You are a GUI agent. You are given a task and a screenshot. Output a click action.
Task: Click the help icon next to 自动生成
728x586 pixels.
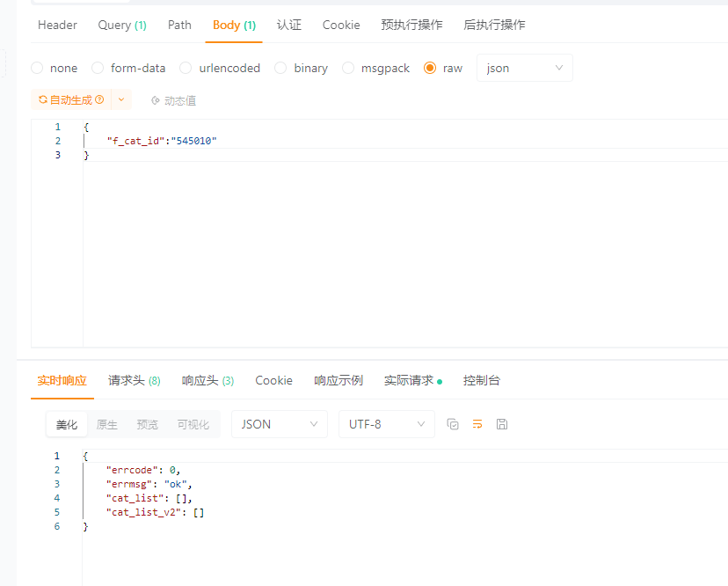pos(99,99)
